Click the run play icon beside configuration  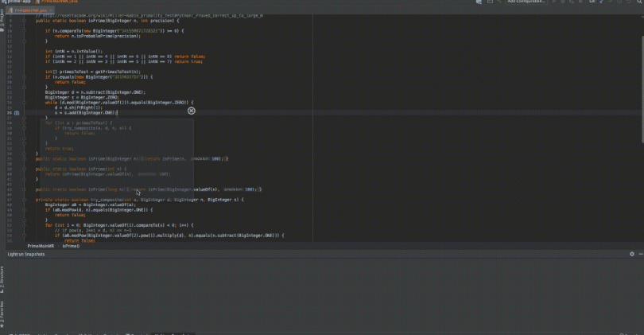coord(554,2)
